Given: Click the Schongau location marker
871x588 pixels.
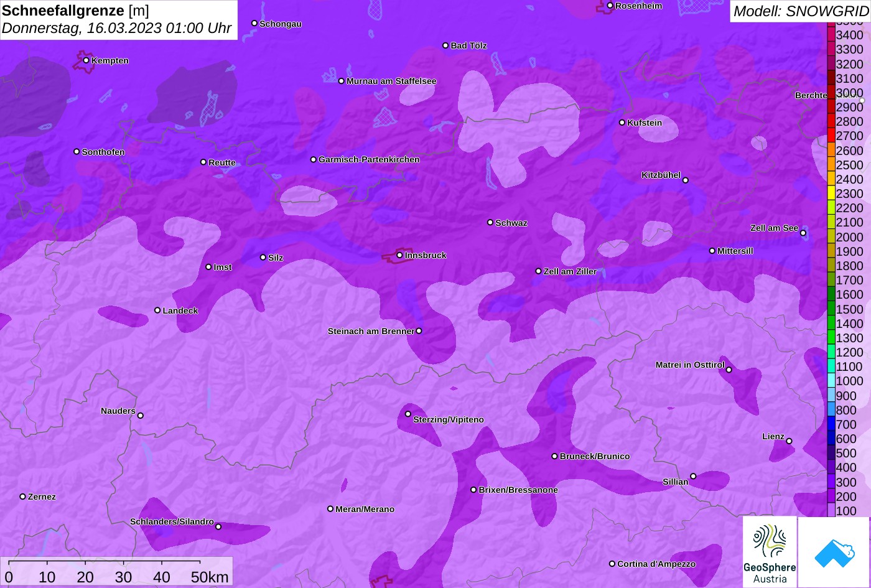Looking at the screenshot, I should tap(254, 23).
